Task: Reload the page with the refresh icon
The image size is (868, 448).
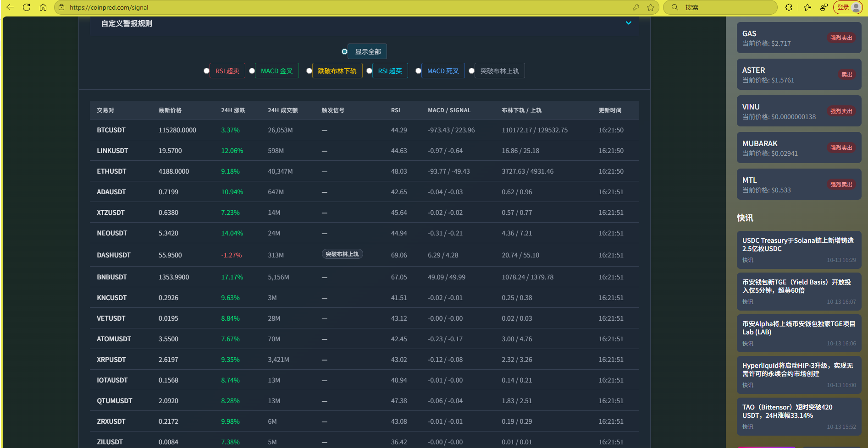Action: click(27, 7)
